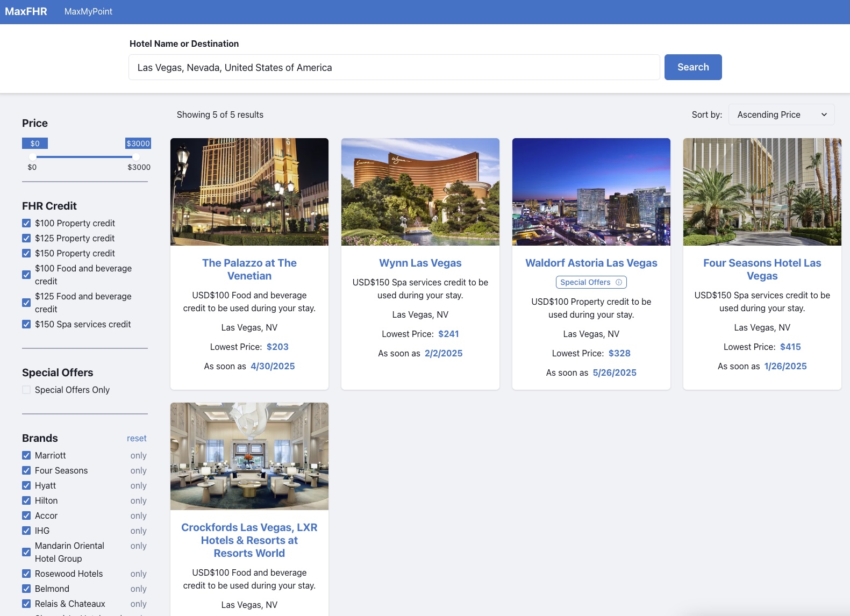The image size is (850, 616).
Task: Show only Relais & Chateaux hotels
Action: 138,604
